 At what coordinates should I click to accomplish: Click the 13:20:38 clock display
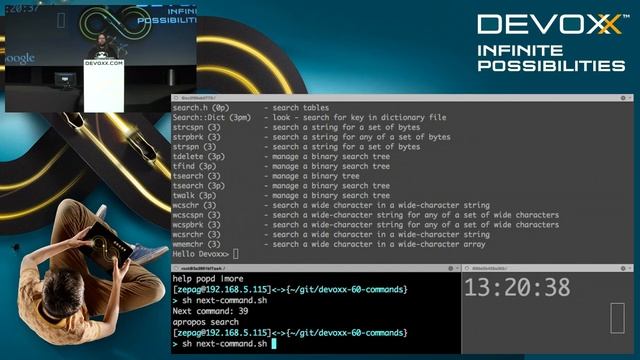[517, 287]
